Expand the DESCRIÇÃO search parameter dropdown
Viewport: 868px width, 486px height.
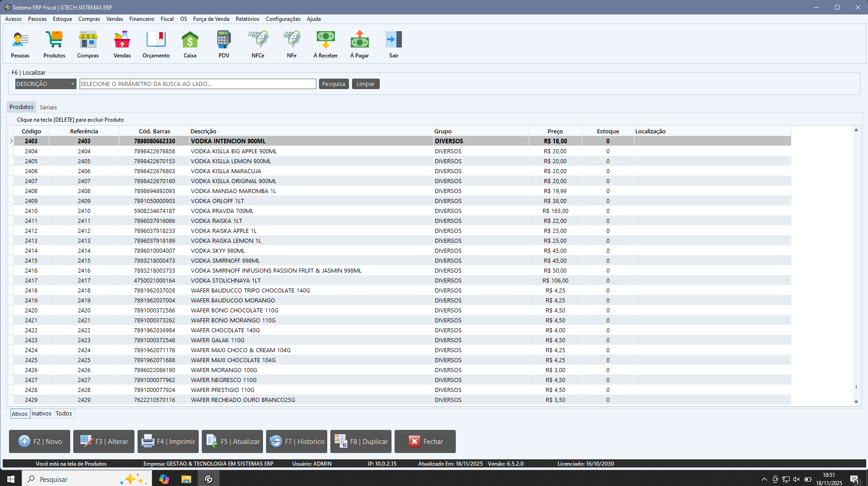72,84
